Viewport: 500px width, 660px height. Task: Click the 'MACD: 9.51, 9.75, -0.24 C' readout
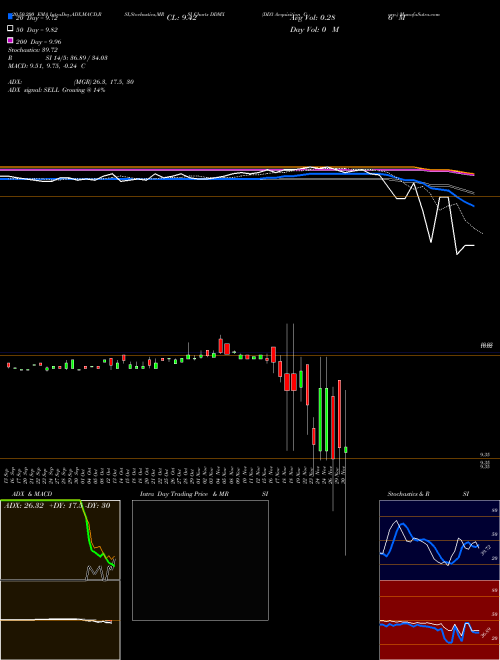click(x=47, y=66)
